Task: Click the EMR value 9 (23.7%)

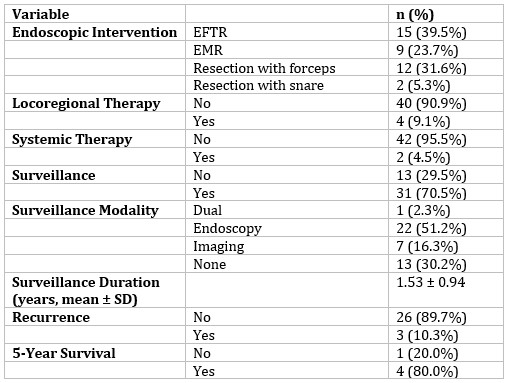Action: (x=427, y=50)
